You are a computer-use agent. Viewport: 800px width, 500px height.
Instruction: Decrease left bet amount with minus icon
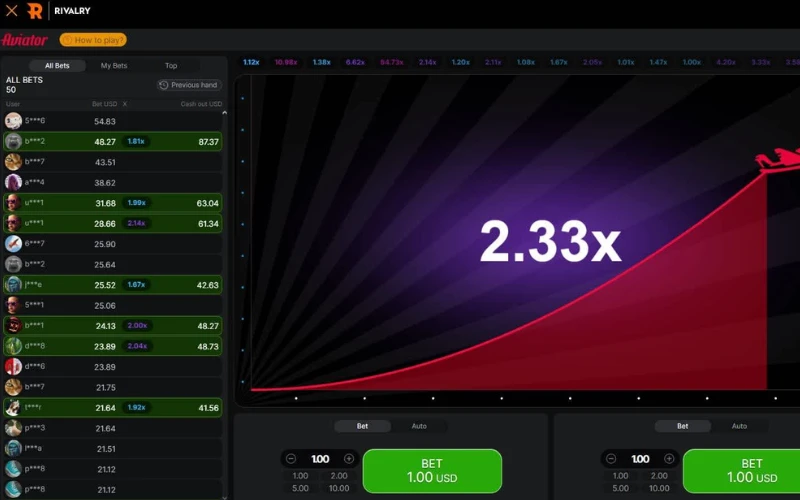[291, 459]
